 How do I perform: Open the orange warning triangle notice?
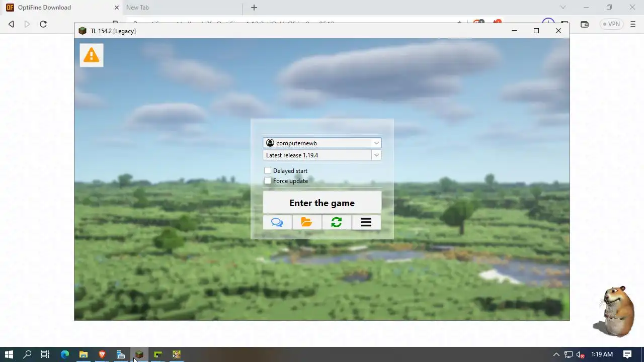pos(91,55)
